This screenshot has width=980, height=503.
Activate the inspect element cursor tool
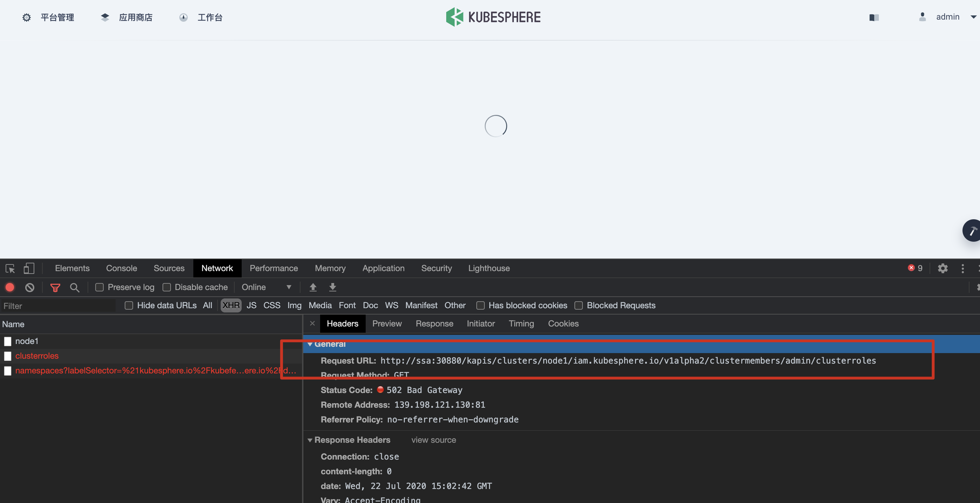9,268
